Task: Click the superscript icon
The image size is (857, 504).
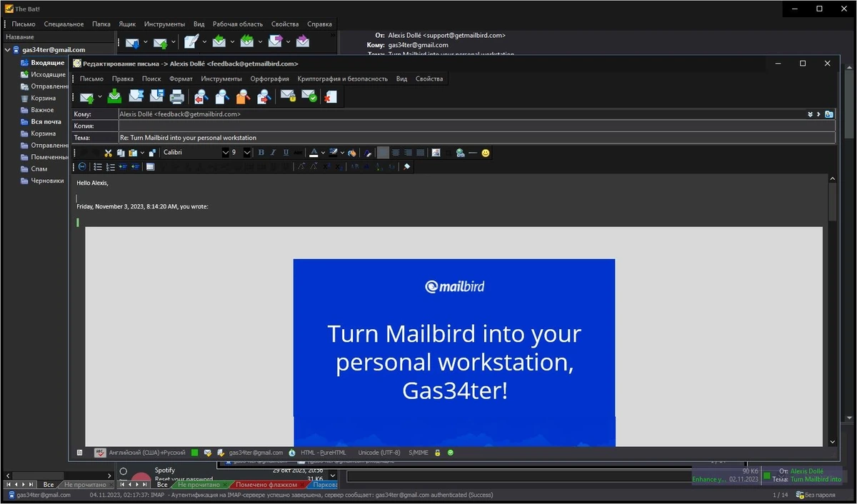Action: [x=326, y=166]
